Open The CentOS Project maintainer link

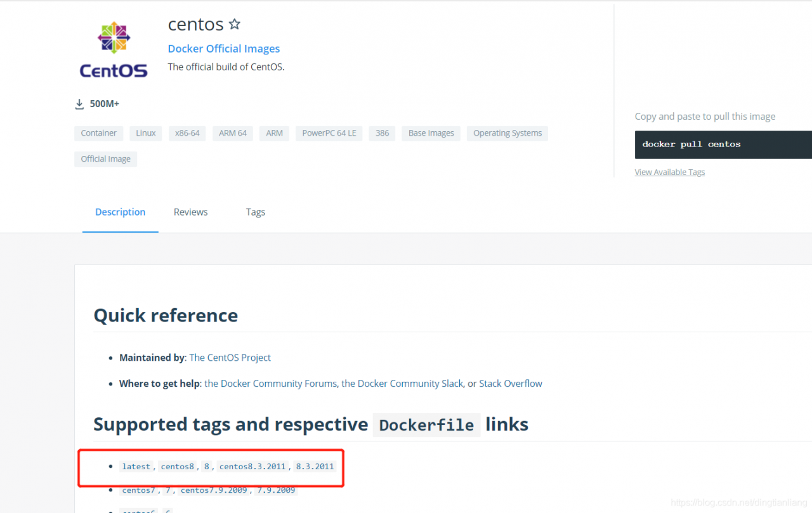(x=230, y=358)
